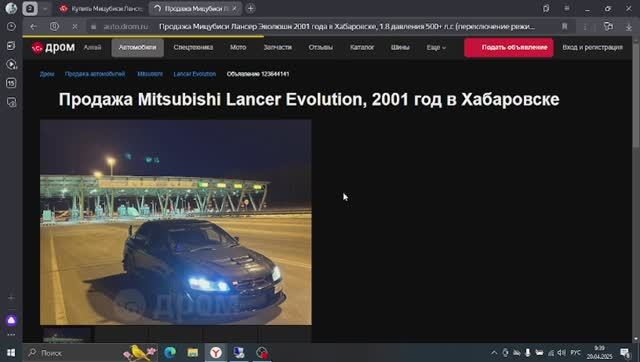Follow the Продажа автомобилей breadcrumb
640x362 pixels.
click(95, 74)
